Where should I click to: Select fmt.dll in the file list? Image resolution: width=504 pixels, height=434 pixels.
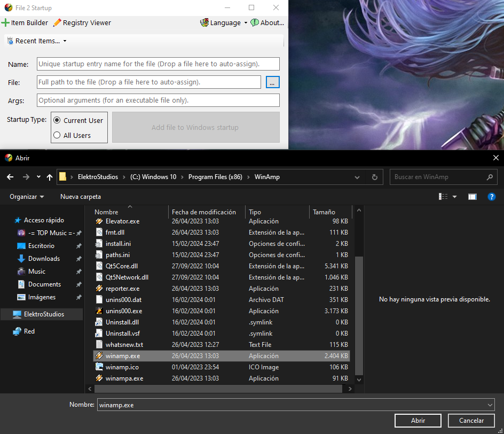pyautogui.click(x=115, y=232)
